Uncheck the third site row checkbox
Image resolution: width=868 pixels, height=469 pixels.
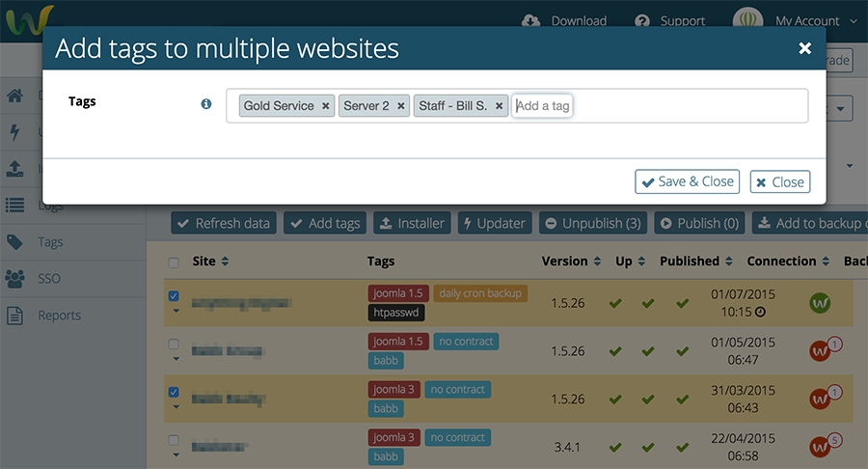(x=174, y=392)
